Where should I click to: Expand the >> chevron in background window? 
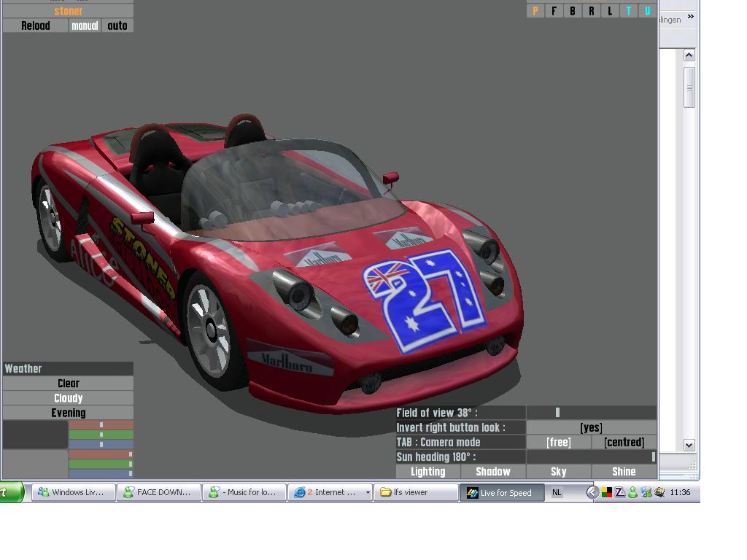coord(690,17)
